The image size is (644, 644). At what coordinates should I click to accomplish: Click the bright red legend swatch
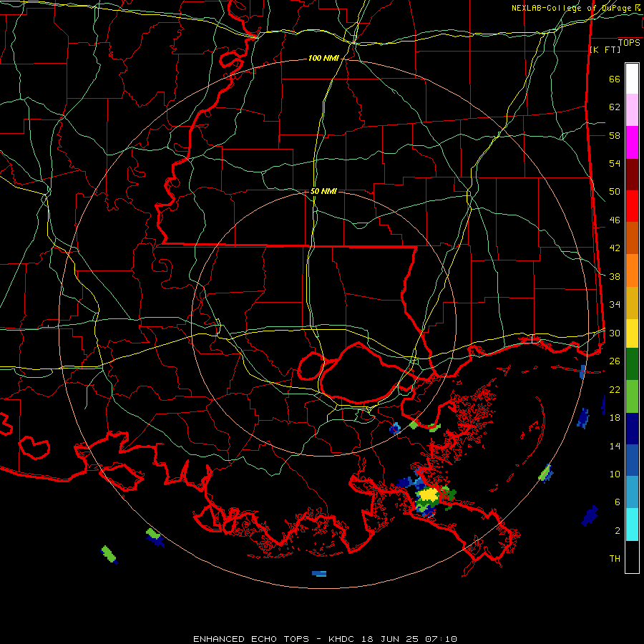(x=632, y=206)
